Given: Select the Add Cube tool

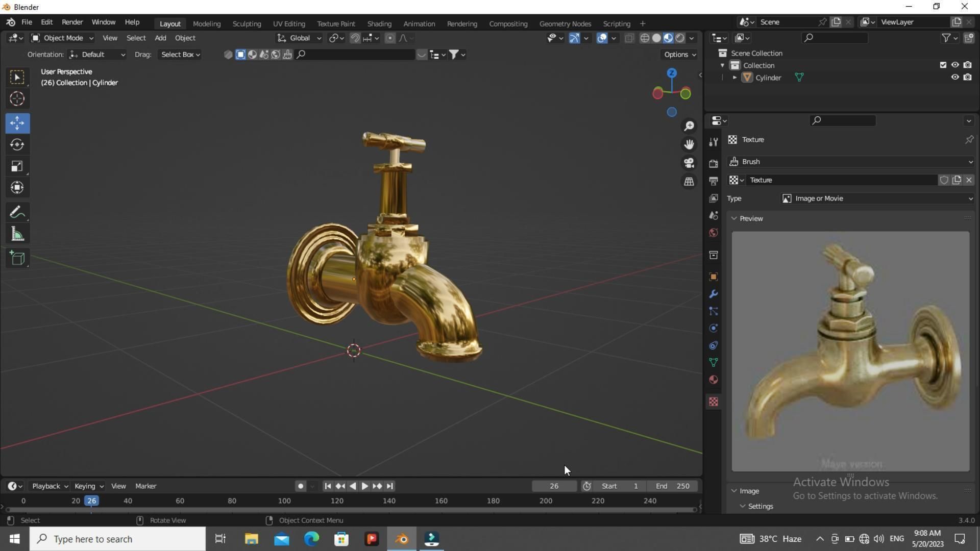Looking at the screenshot, I should (17, 258).
